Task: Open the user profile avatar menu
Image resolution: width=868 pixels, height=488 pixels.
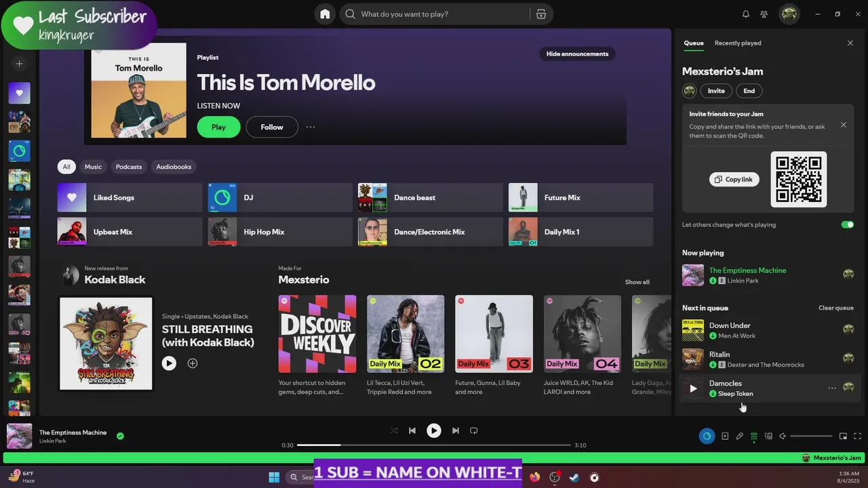Action: [x=789, y=14]
